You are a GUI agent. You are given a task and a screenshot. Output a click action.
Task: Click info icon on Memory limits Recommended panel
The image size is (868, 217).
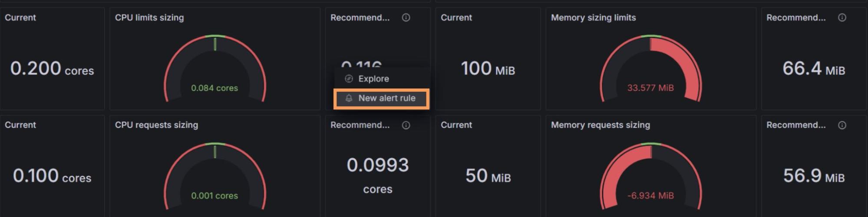point(842,18)
